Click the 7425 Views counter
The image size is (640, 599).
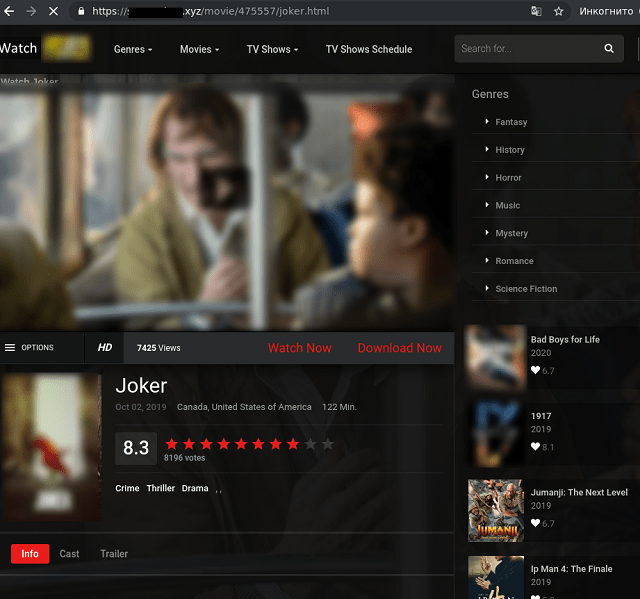[158, 348]
